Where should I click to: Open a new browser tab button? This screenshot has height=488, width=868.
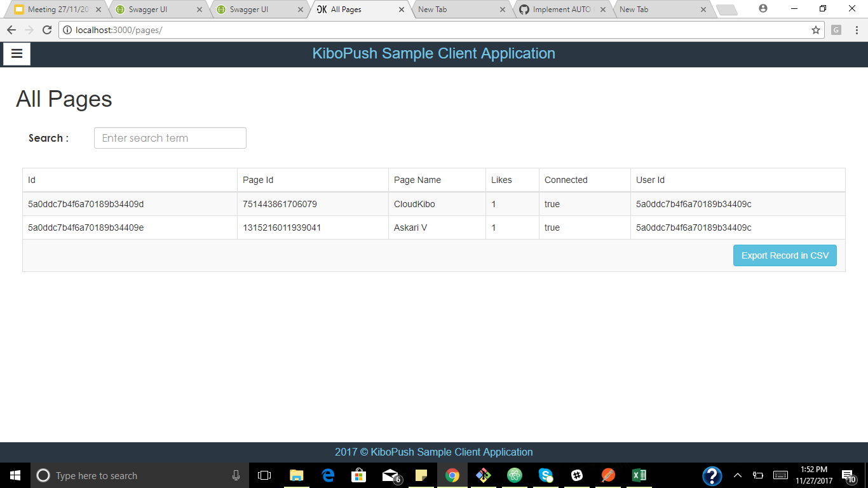coord(726,10)
